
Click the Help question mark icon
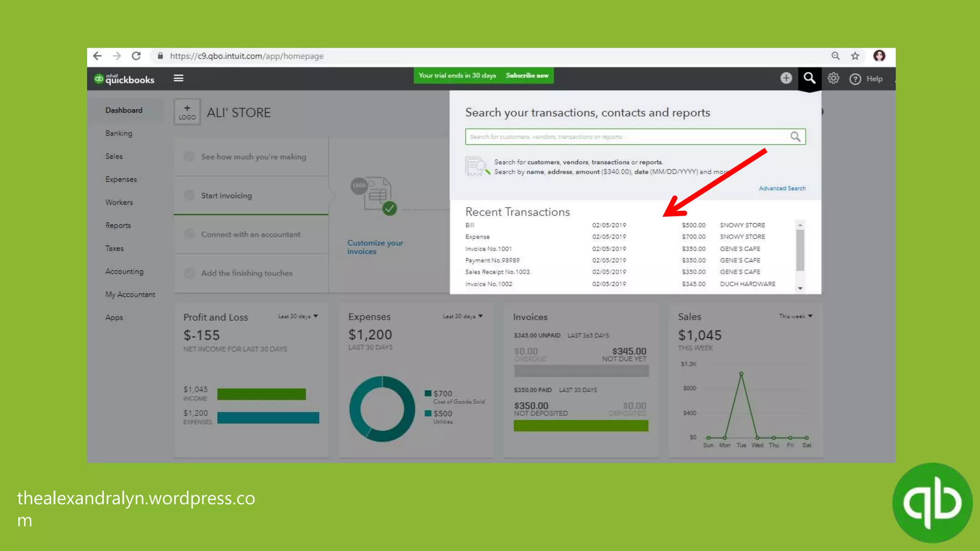coord(855,79)
